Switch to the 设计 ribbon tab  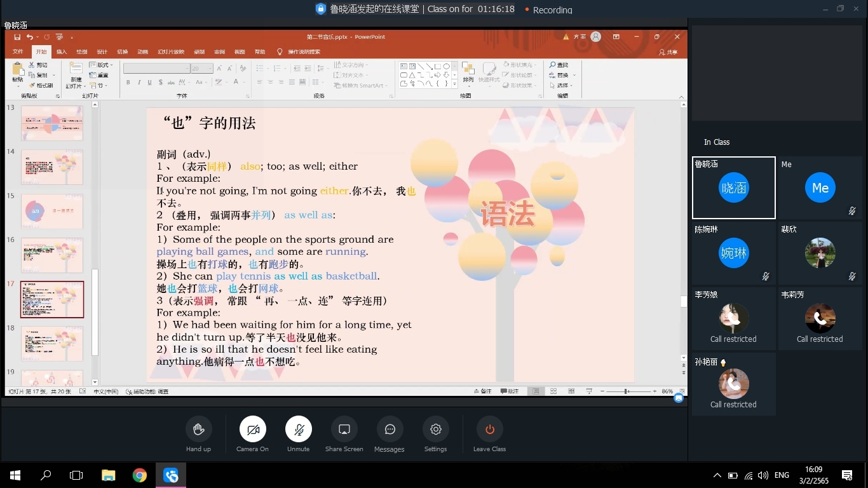click(102, 52)
